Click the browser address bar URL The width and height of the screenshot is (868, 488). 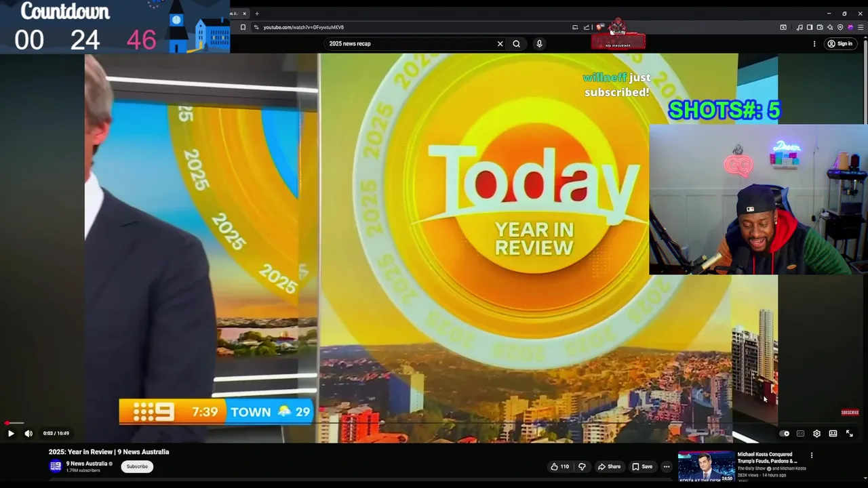point(304,27)
